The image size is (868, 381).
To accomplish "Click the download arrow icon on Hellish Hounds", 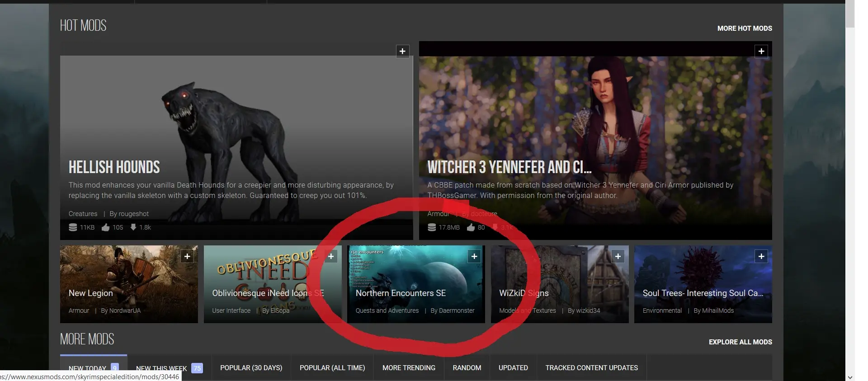I will click(133, 227).
